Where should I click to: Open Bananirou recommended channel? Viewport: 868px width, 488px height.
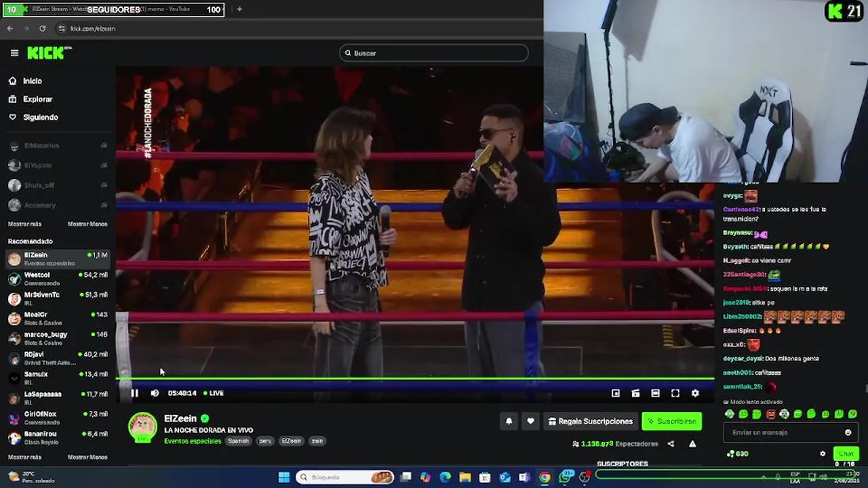[x=58, y=437]
